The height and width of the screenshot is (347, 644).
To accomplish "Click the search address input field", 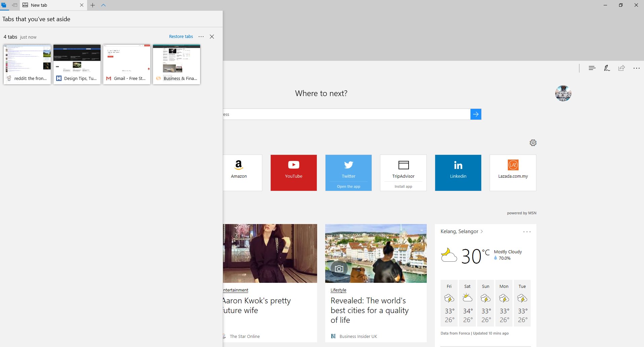I will point(347,114).
